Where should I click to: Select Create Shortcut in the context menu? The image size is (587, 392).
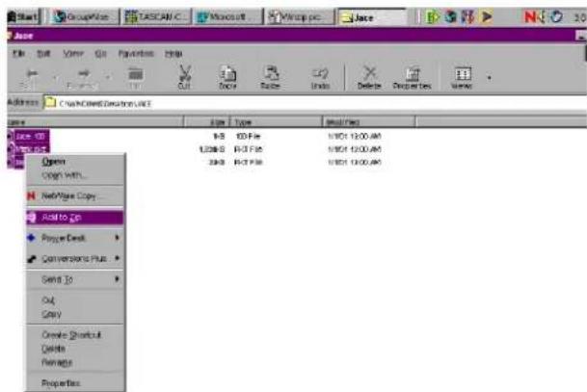[75, 335]
